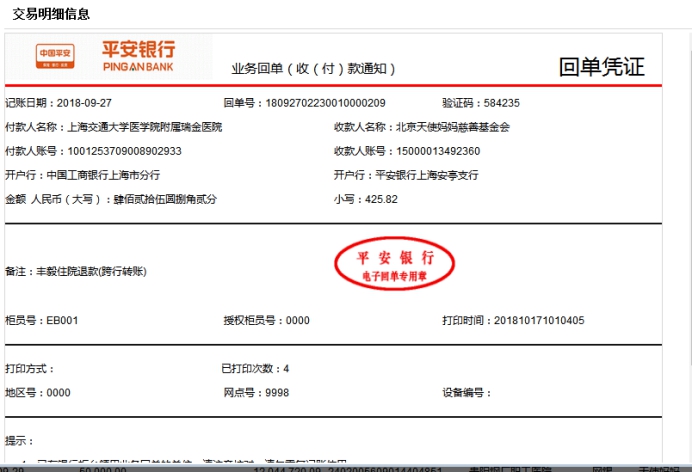Click payer name 上海交通大学医学院附属瑞金医院
The image size is (692, 473).
[145, 127]
